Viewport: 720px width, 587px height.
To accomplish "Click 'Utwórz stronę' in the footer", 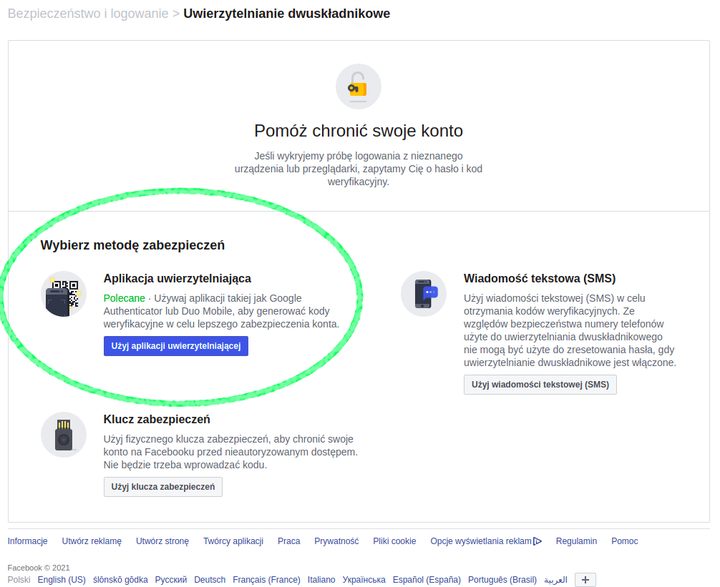I will 162,541.
